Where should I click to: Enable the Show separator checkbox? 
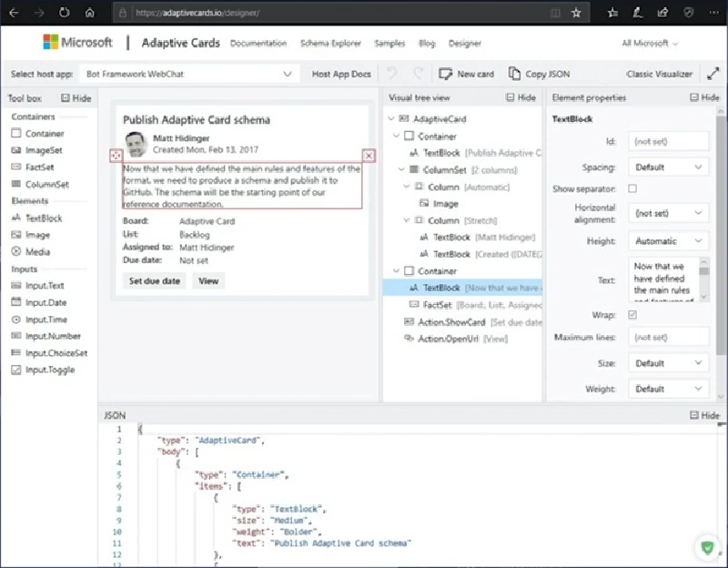tap(632, 188)
